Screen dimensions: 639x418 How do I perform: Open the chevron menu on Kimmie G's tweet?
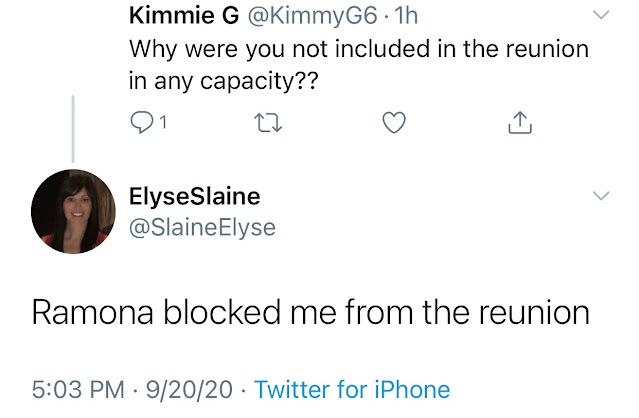coord(600,15)
